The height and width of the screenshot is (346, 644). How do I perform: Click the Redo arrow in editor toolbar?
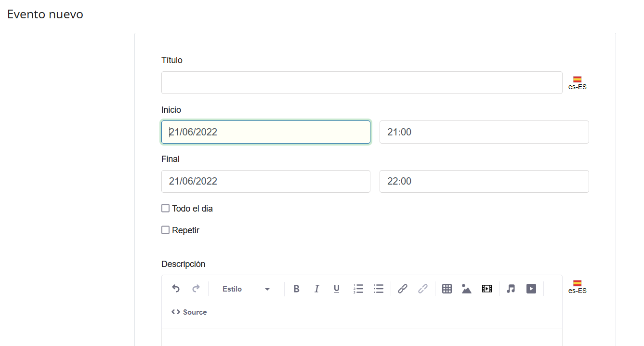(x=196, y=289)
